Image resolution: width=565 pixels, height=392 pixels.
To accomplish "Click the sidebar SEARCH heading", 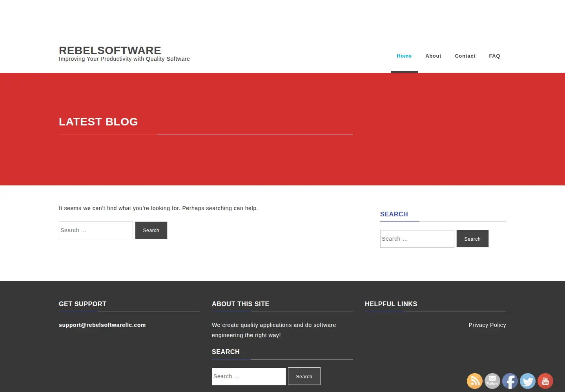I will (x=394, y=214).
